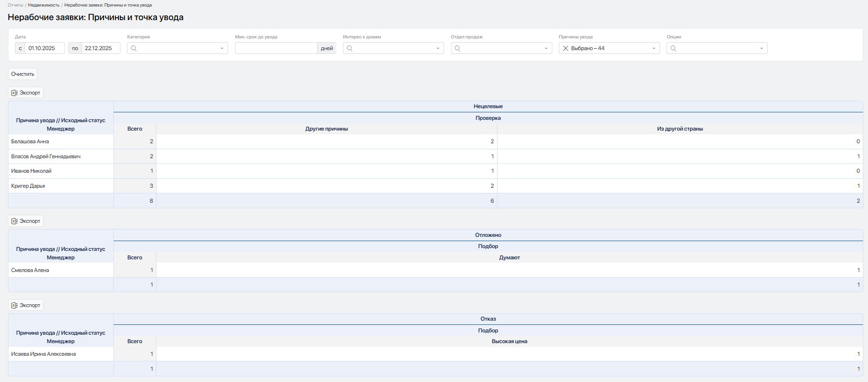This screenshot has width=868, height=382.
Task: Click the search icon in the Категория field
Action: click(134, 48)
